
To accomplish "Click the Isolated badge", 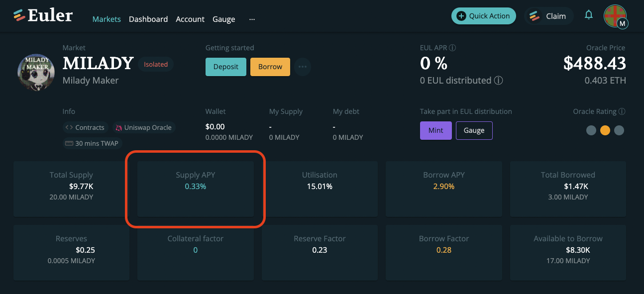I will (x=156, y=65).
